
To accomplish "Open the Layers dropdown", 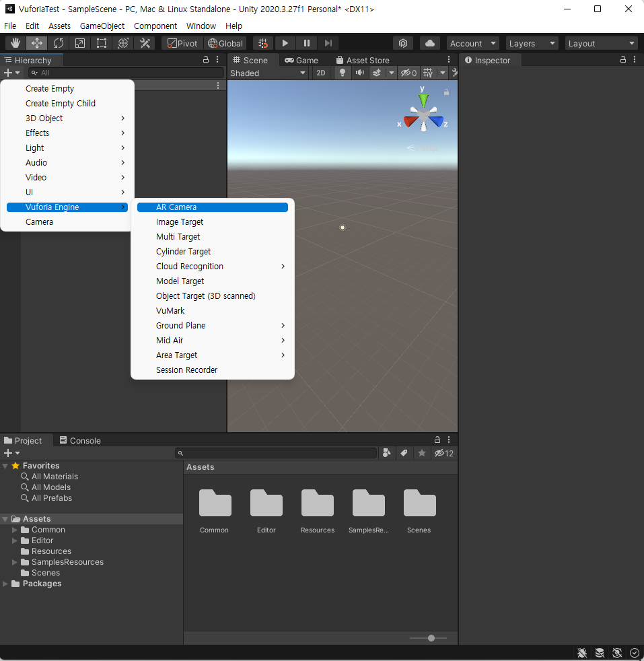I will coord(532,44).
